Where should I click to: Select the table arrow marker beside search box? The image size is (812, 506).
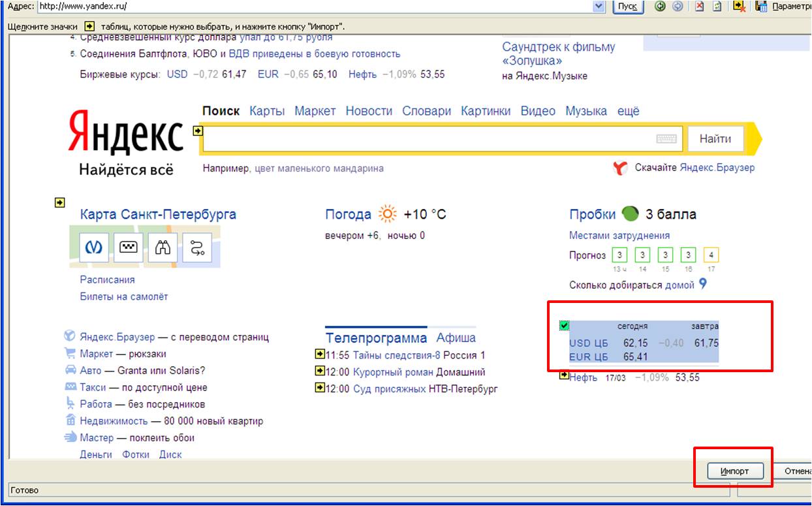pyautogui.click(x=198, y=131)
